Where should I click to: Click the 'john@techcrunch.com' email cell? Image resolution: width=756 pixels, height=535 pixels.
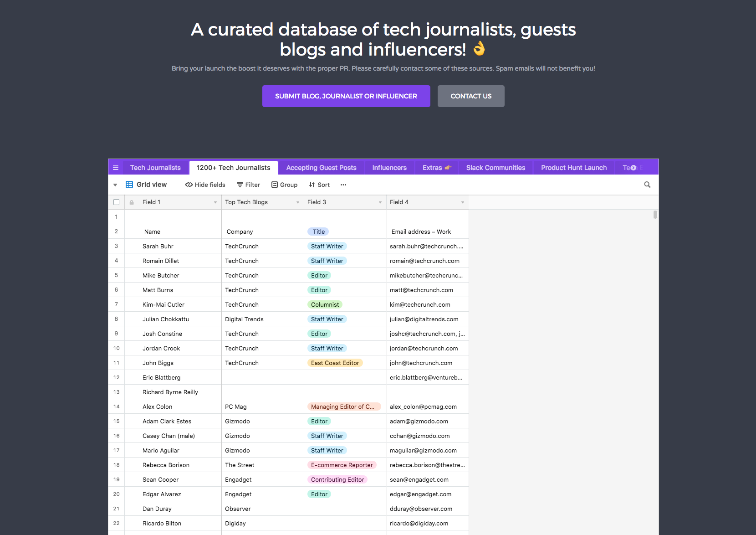[x=428, y=363]
